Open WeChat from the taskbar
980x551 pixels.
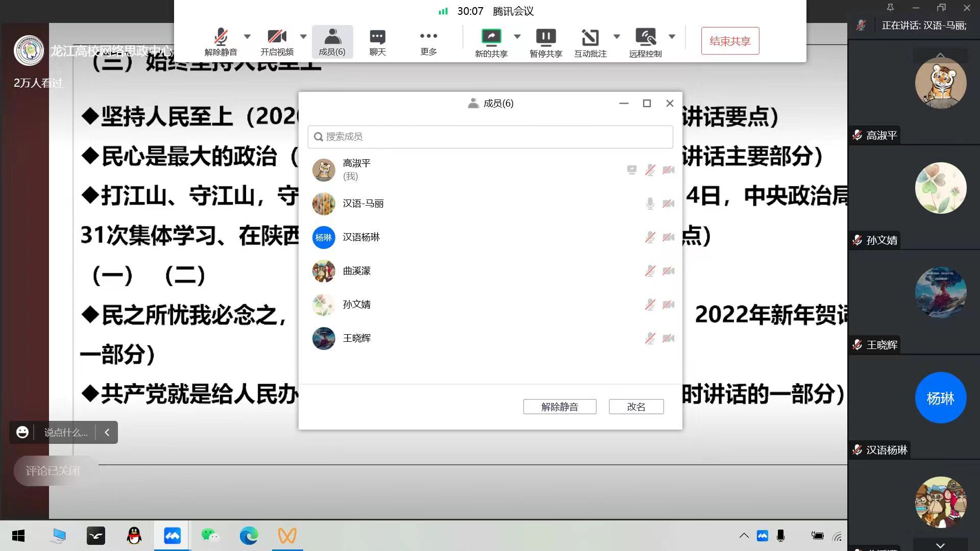(210, 536)
